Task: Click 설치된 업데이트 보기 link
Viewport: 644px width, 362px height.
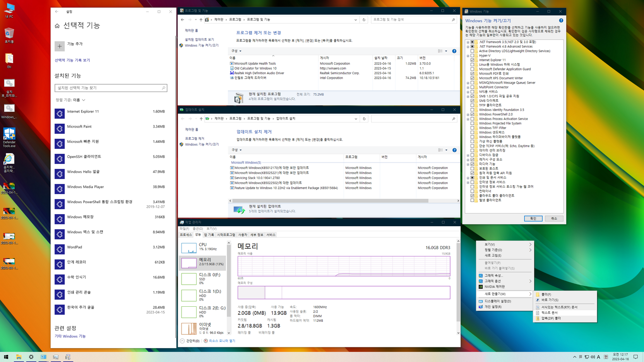Action: point(199,39)
